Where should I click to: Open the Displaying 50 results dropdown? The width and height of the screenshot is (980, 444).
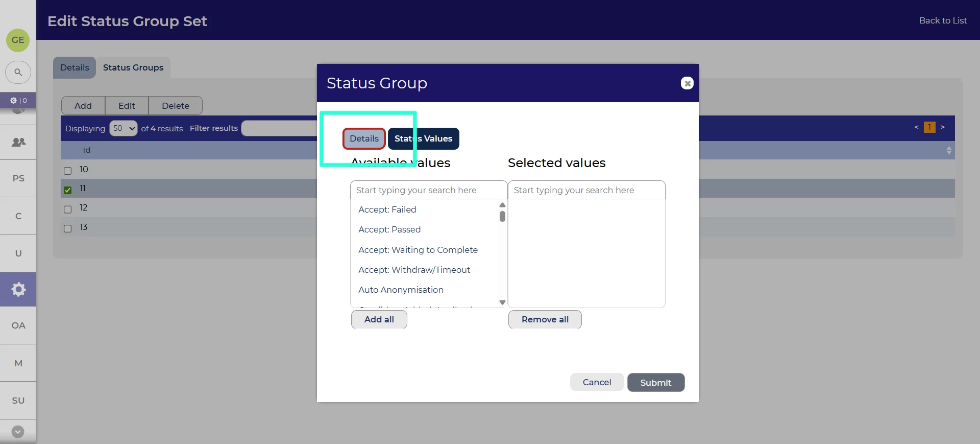pos(124,128)
